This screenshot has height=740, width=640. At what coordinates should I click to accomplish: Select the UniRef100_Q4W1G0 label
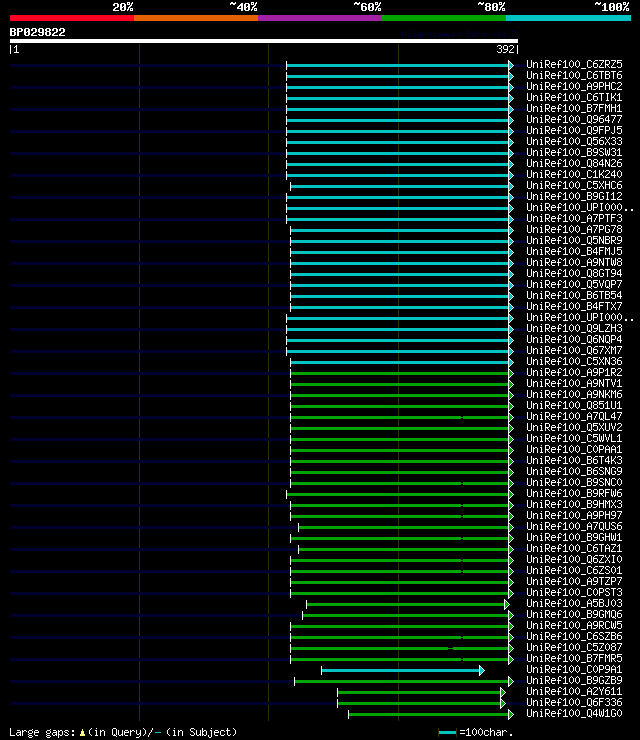(x=574, y=714)
